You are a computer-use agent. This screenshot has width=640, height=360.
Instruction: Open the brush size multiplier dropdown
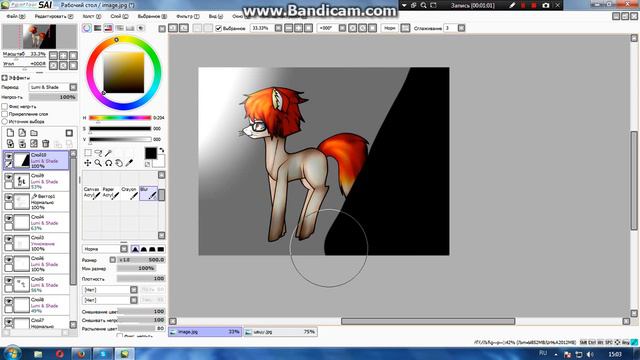113,260
